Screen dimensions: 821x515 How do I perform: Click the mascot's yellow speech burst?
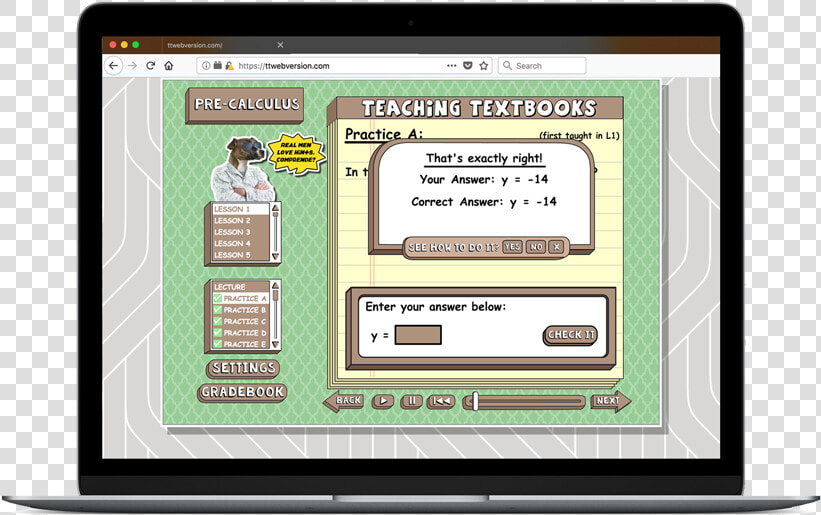pyautogui.click(x=297, y=153)
